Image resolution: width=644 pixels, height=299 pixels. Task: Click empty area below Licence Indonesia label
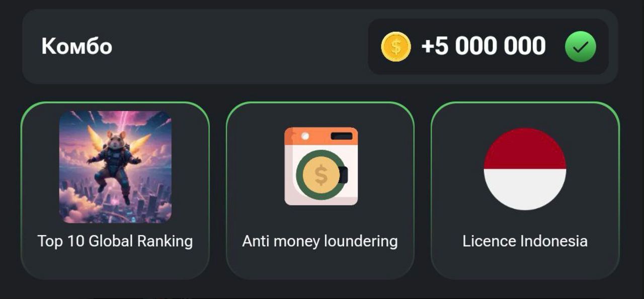click(x=525, y=264)
